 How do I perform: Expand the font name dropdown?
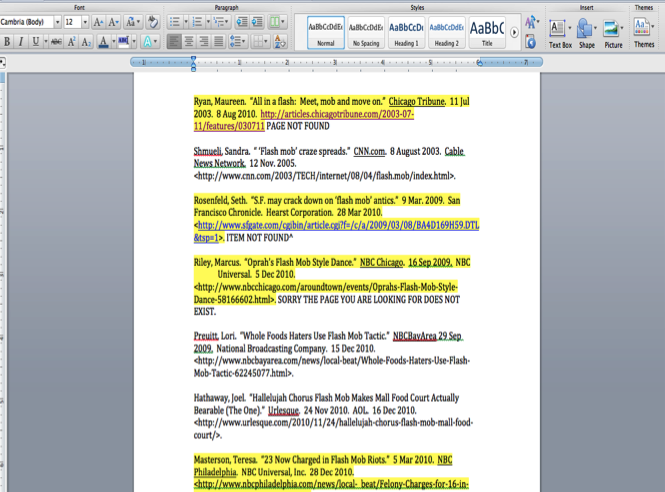pos(57,22)
